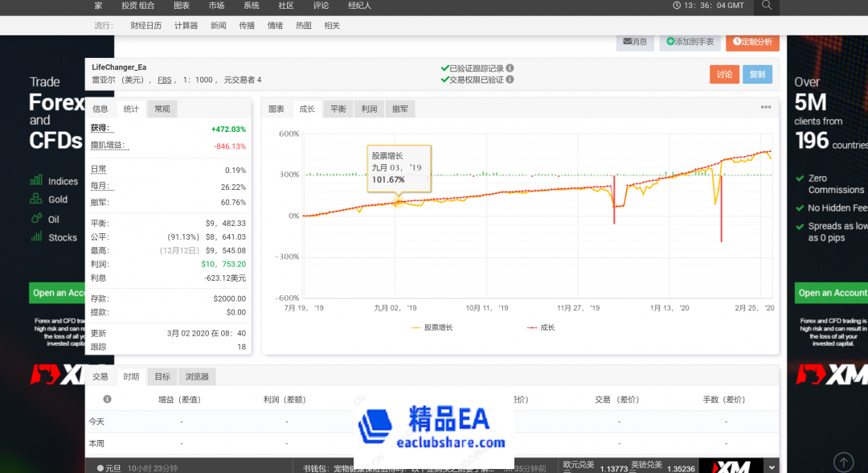The width and height of the screenshot is (868, 473).
Task: Switch to the 平衡 chart tab
Action: tap(338, 109)
